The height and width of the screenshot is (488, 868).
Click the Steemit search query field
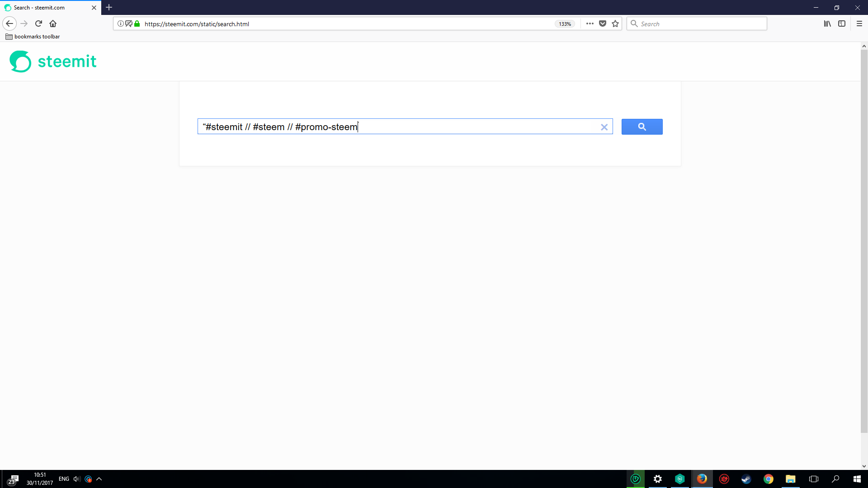tap(398, 127)
